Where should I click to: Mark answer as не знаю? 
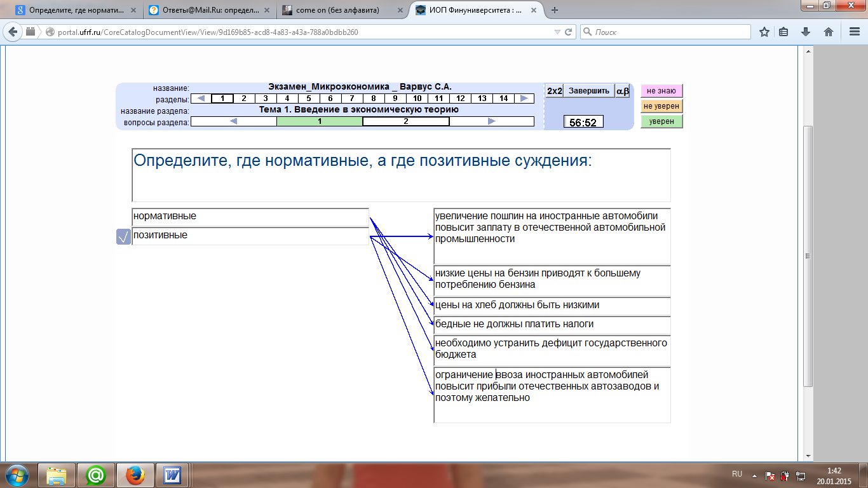pyautogui.click(x=661, y=91)
